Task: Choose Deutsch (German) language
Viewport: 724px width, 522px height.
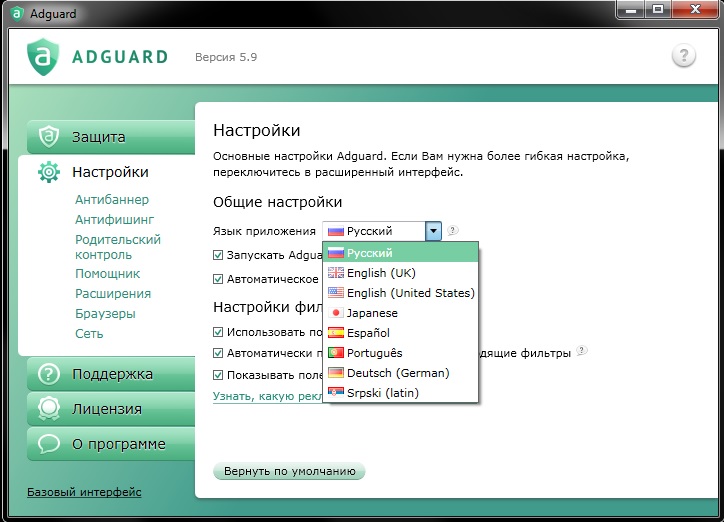Action: (x=400, y=372)
